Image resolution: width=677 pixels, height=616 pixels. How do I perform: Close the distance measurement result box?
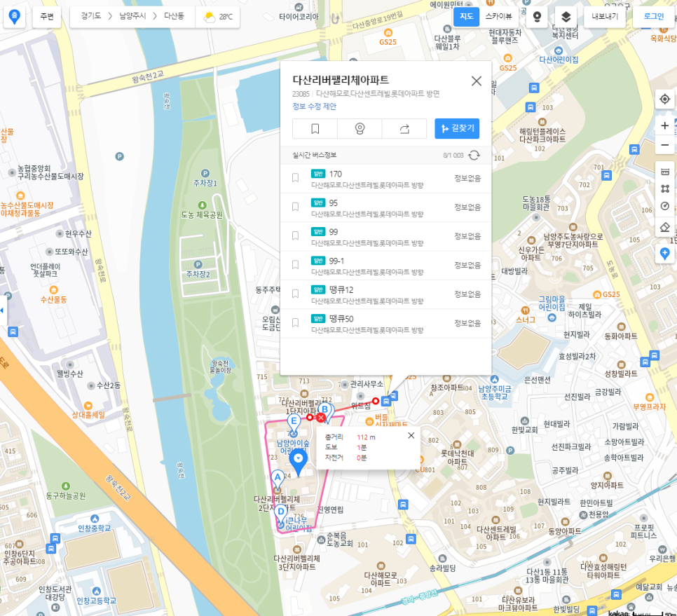pos(411,436)
